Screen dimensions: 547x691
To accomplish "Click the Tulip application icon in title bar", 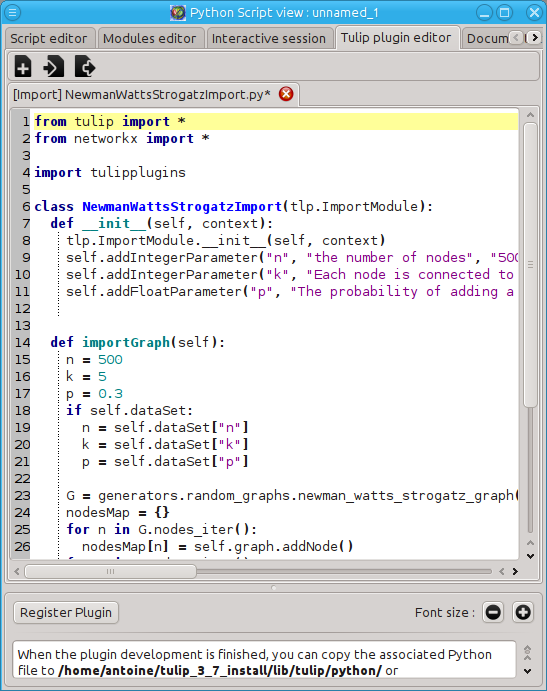I will (x=178, y=12).
